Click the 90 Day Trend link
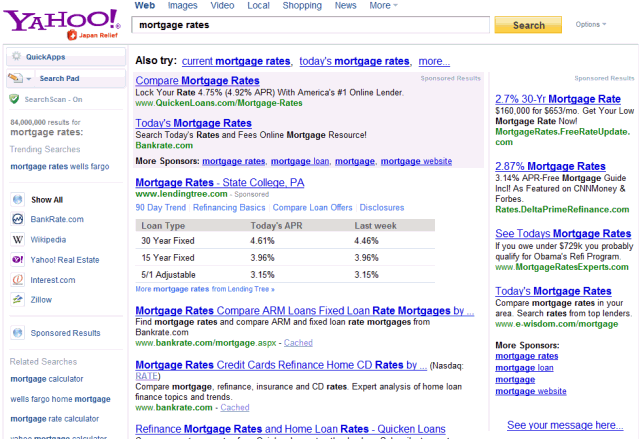The width and height of the screenshot is (640, 439). pos(160,208)
